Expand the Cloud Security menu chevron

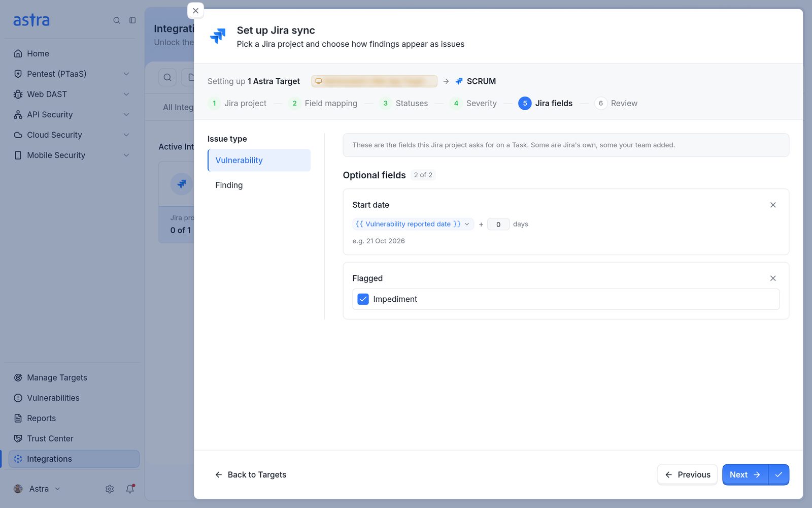click(126, 135)
